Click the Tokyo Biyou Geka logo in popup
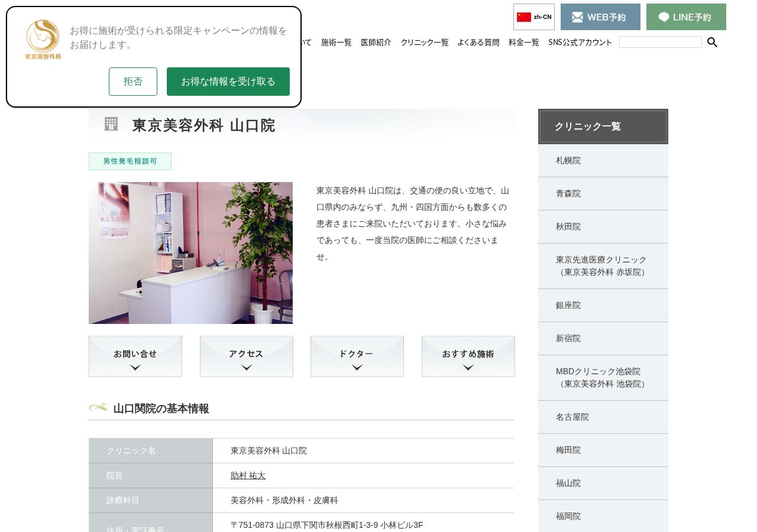Viewport: 757px width, 532px height. (x=43, y=40)
